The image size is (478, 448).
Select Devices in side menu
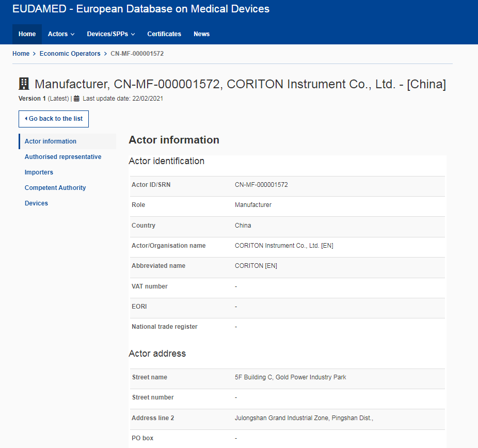click(x=36, y=203)
